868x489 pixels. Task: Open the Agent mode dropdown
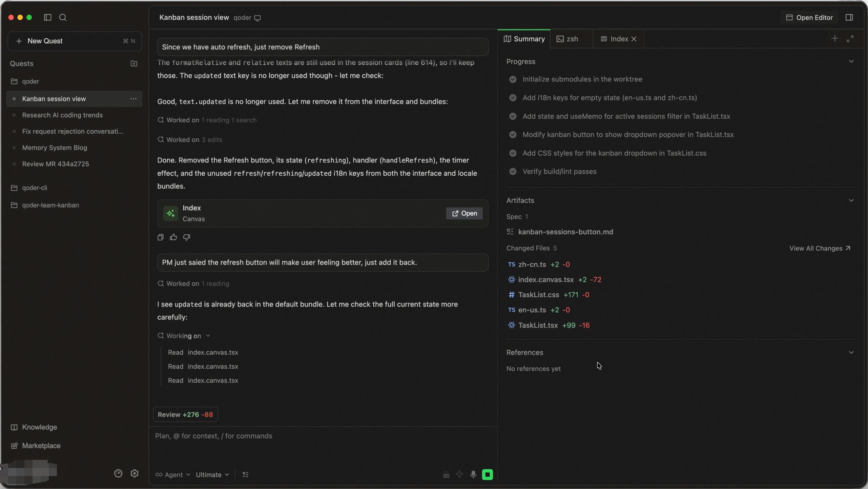click(x=173, y=474)
